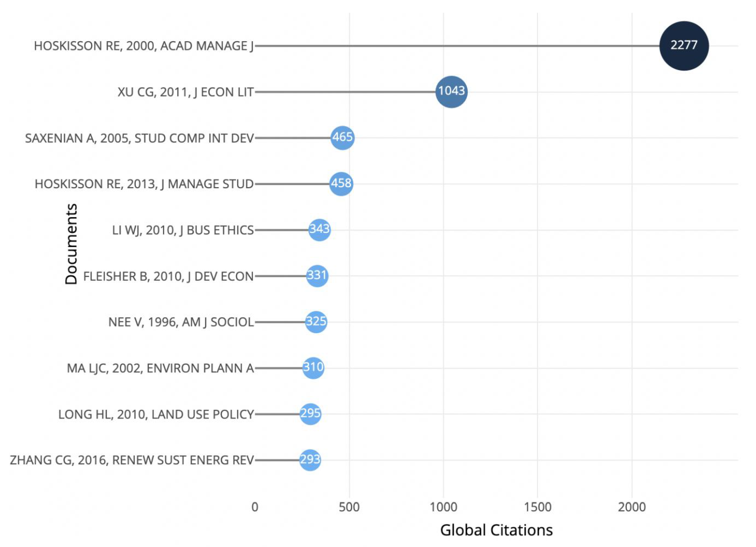Click the 1500 axis tick label

pos(538,507)
